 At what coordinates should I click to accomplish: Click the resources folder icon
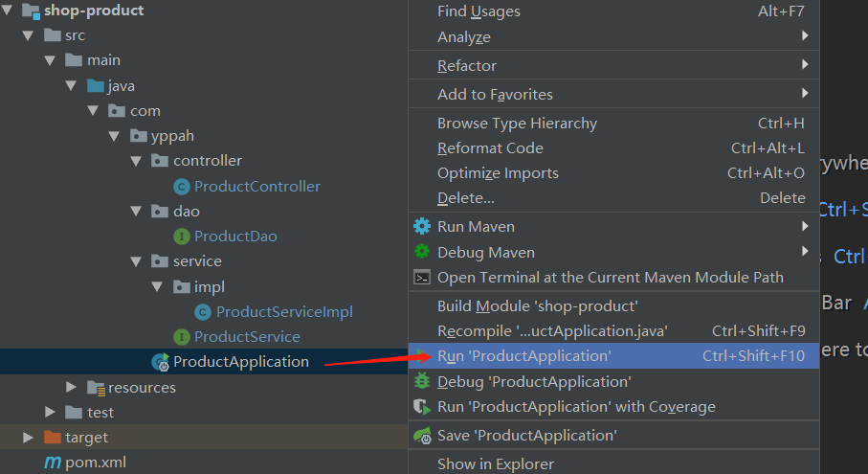click(97, 388)
